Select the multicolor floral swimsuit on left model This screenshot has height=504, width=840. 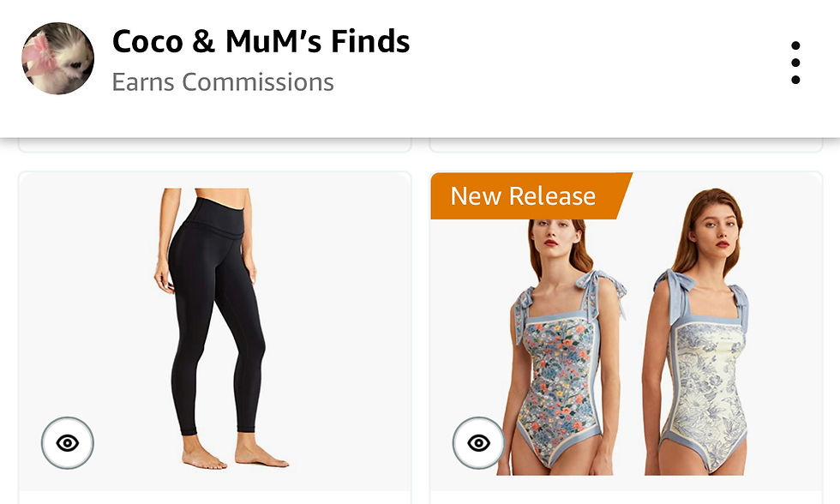[561, 377]
